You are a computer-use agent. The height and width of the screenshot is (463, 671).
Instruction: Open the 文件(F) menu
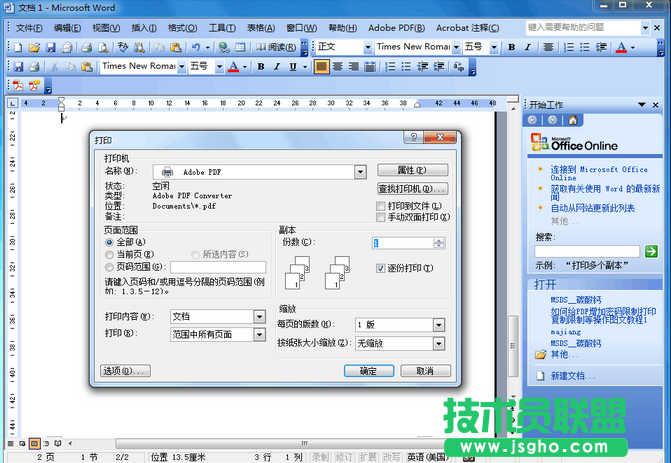(x=29, y=28)
